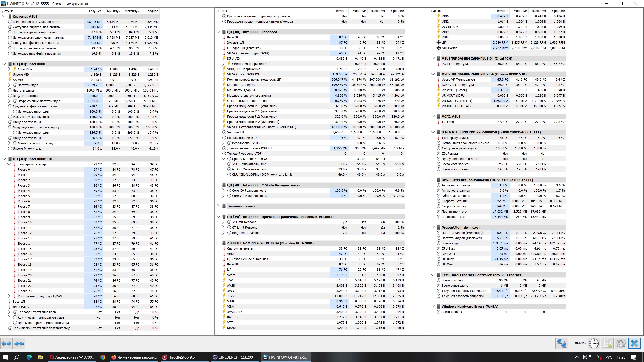Click the Максимум column header in left panel
Viewport: 644px width, 362px height.
click(x=132, y=11)
